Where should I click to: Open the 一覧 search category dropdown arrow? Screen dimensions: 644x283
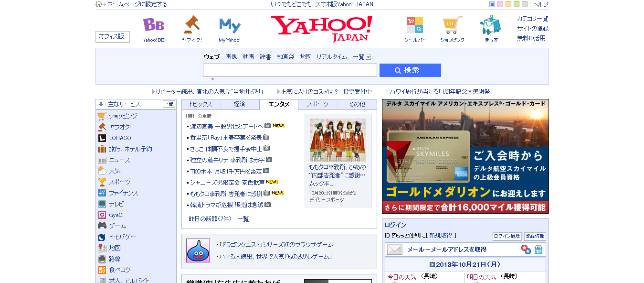[x=369, y=57]
